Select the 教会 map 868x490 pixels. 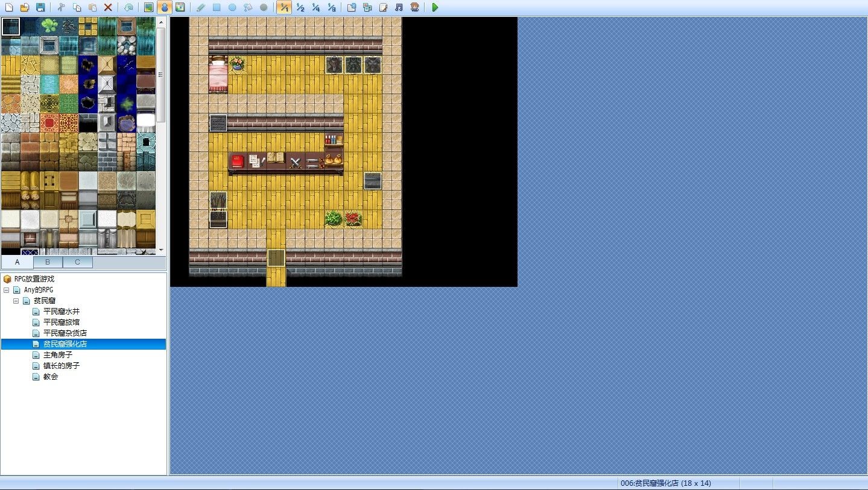click(x=50, y=377)
